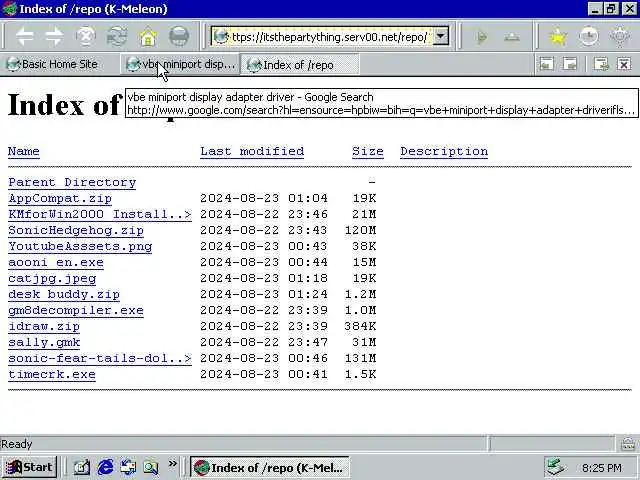Download gm8decompiler.exe
640x480 pixels.
pyautogui.click(x=76, y=311)
